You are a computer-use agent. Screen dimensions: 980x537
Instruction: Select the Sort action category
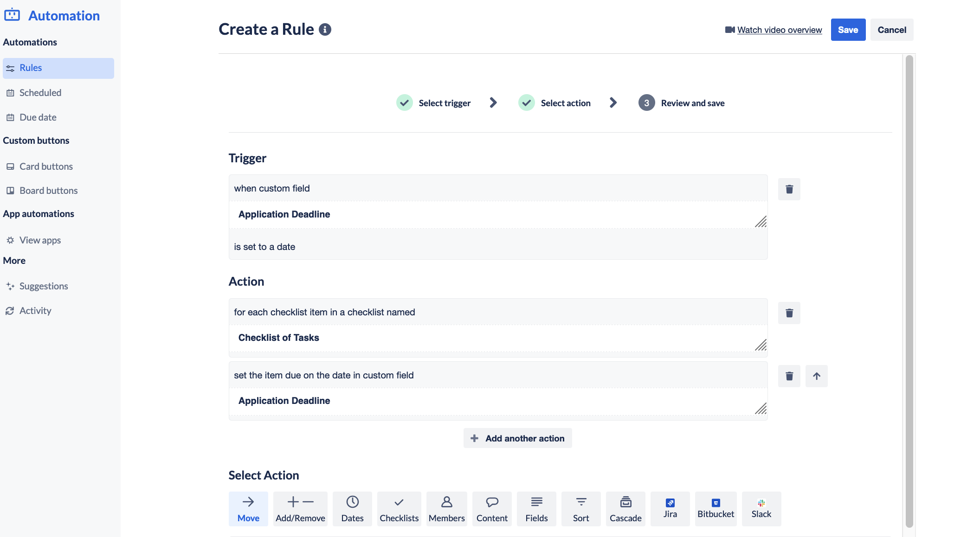pos(581,509)
